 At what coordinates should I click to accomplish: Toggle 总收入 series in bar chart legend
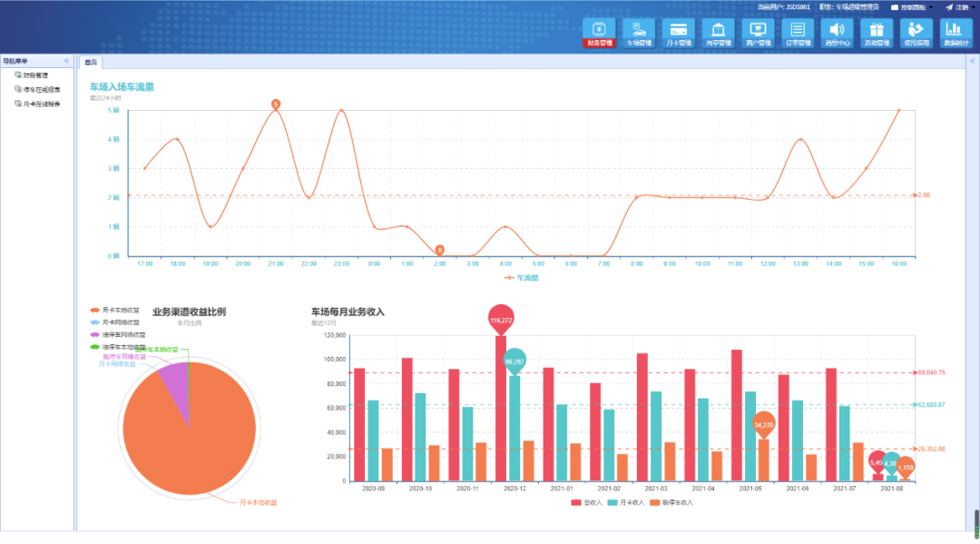[x=586, y=501]
